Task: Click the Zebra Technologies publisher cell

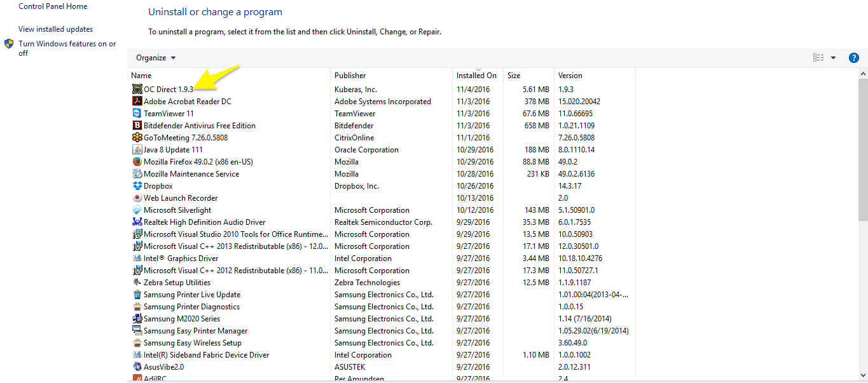Action: pos(367,283)
